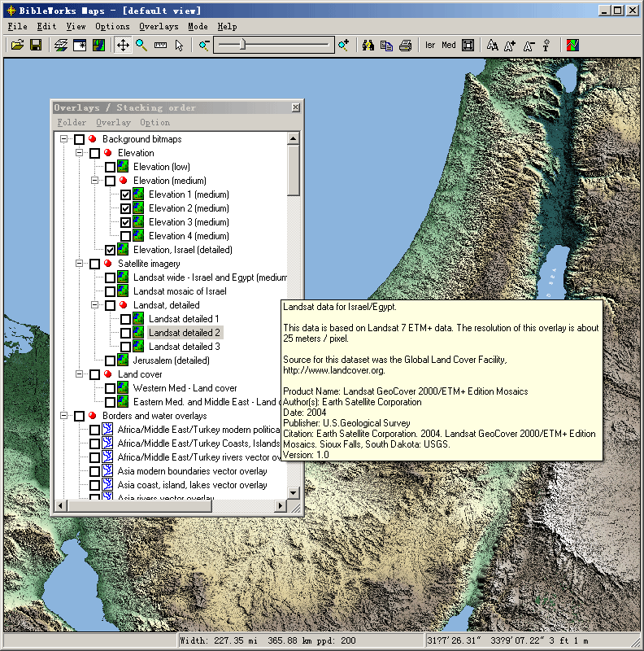The image size is (644, 651).
Task: Open the Mode menu
Action: [x=198, y=27]
